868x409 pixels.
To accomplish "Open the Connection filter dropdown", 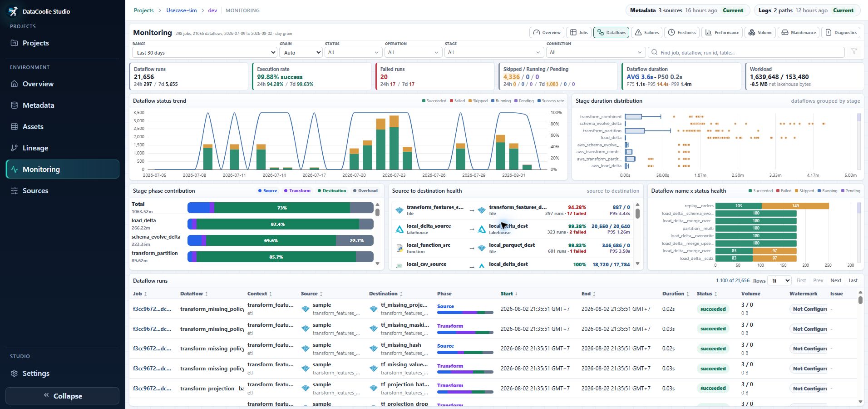I will pyautogui.click(x=596, y=53).
